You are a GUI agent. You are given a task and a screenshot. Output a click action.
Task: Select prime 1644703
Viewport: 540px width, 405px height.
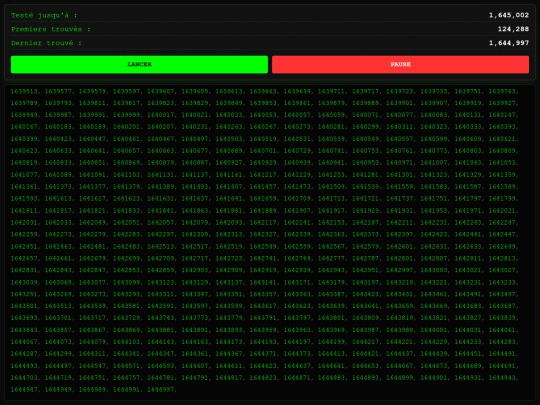pyautogui.click(x=24, y=377)
